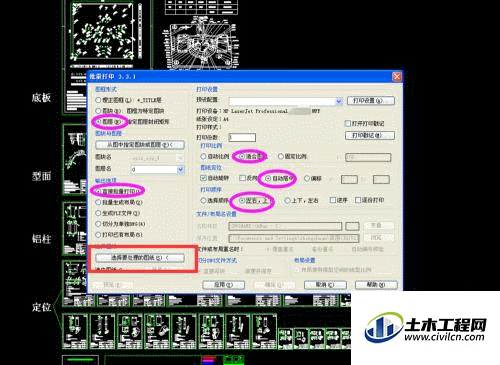Click the 底板 label in CAD drawing

click(42, 98)
